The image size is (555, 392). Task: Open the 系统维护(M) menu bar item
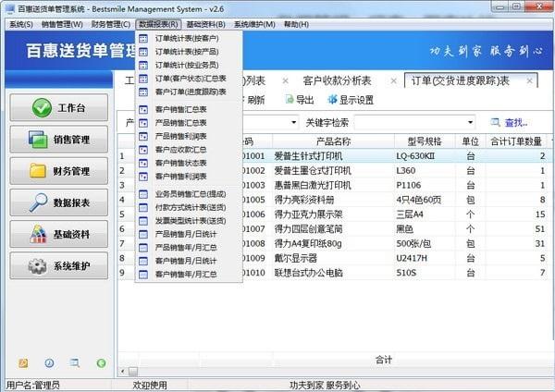point(254,24)
